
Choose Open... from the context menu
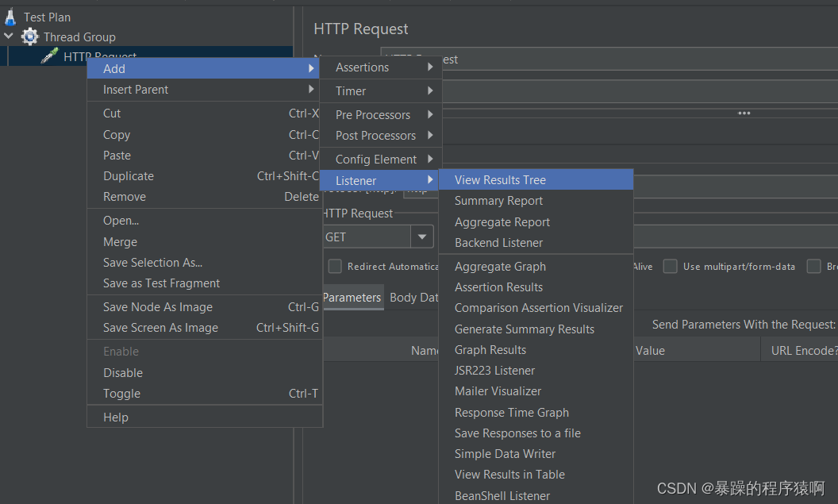(x=203, y=221)
